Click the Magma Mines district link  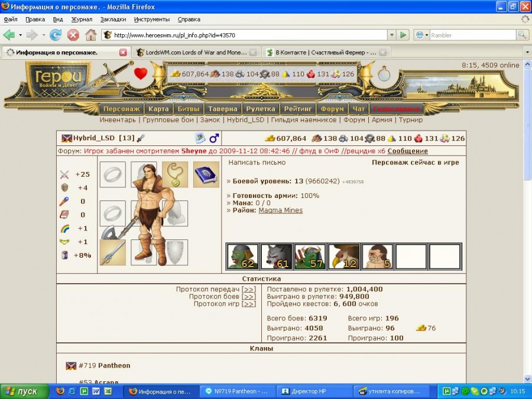(281, 210)
